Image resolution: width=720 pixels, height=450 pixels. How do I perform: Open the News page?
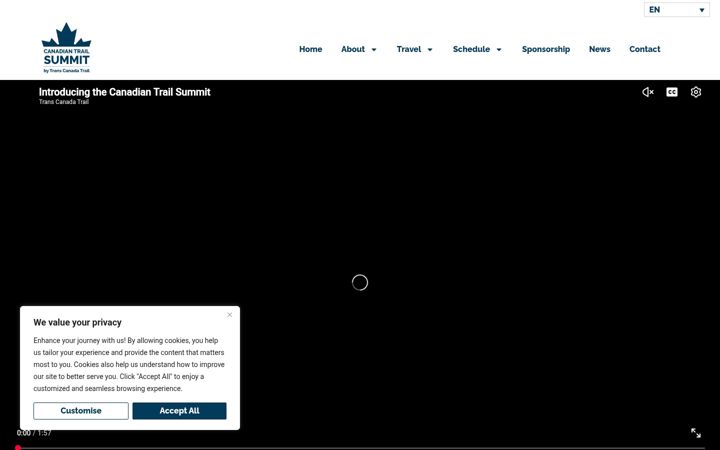point(599,49)
